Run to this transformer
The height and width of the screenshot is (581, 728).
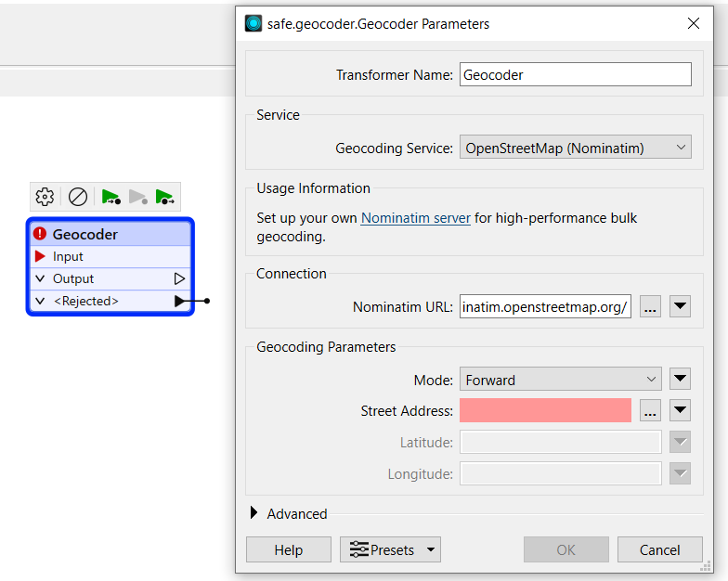click(x=111, y=197)
